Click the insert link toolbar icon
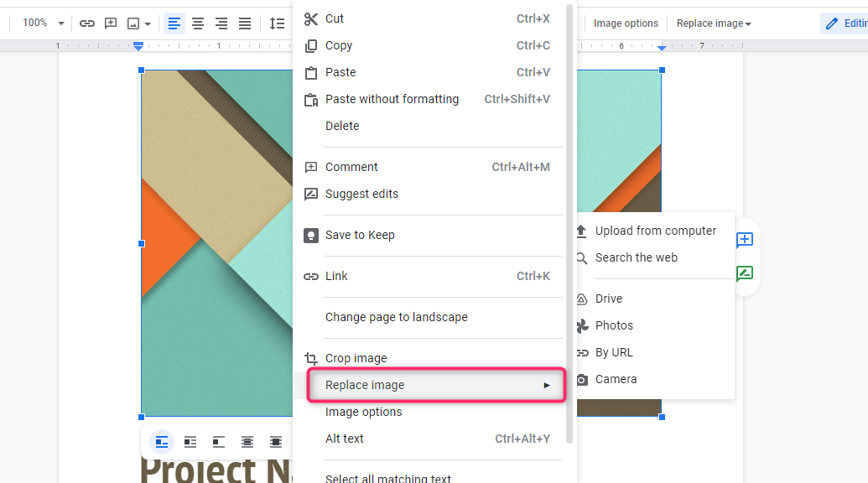This screenshot has height=483, width=868. [x=87, y=23]
